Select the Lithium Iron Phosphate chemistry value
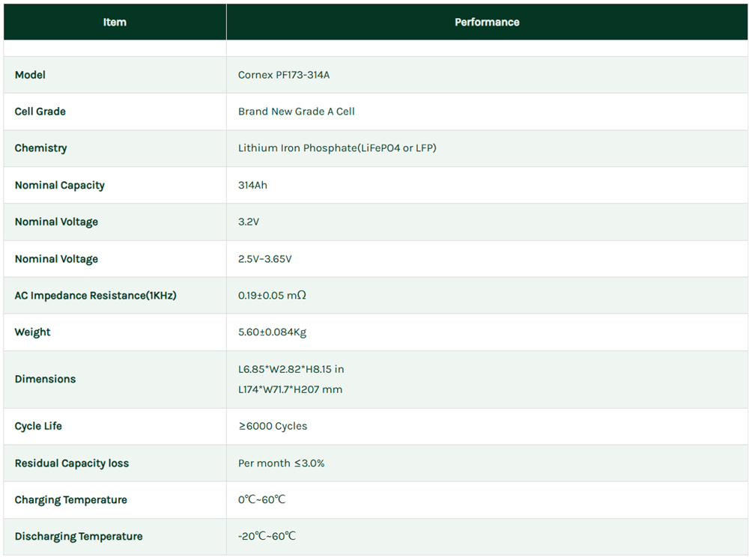Image resolution: width=749 pixels, height=560 pixels. tap(337, 148)
